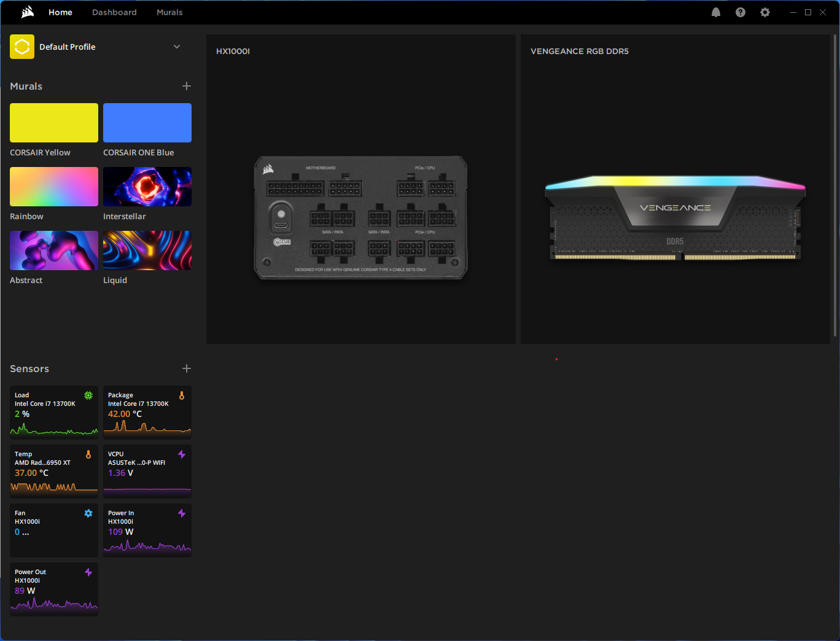Viewport: 840px width, 641px height.
Task: Click the Temp sensor 37.00 °C value
Action: tap(31, 473)
